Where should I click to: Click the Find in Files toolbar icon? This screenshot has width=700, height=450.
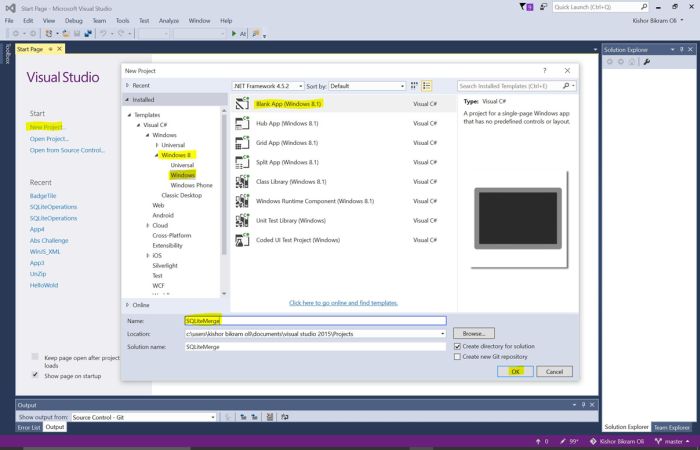tap(256, 33)
